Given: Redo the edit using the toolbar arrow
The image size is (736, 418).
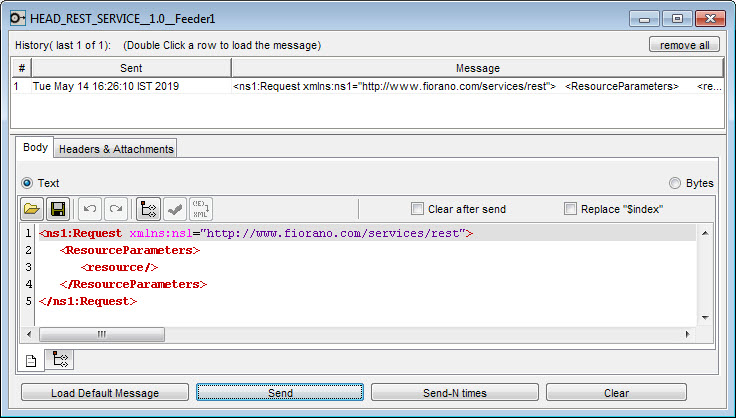Looking at the screenshot, I should [116, 209].
